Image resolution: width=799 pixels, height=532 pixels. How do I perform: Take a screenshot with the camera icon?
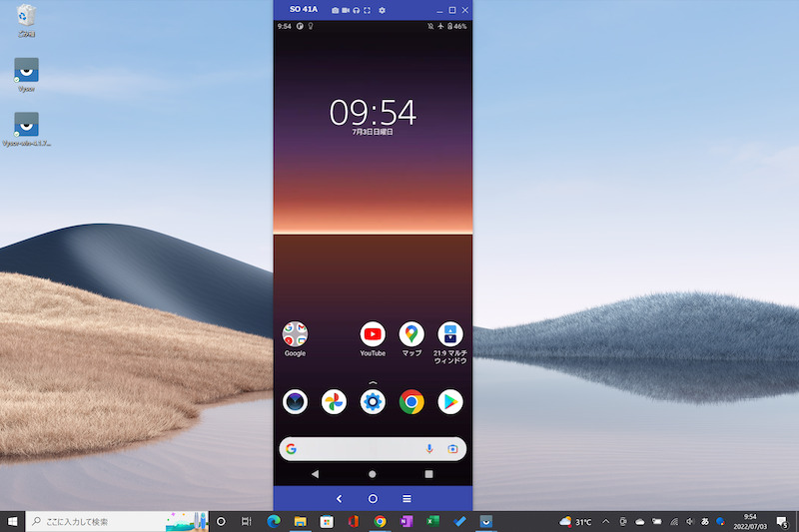pyautogui.click(x=336, y=10)
